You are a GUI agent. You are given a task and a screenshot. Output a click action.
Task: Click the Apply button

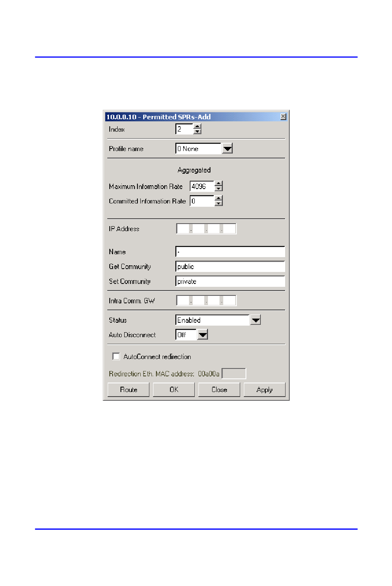(x=264, y=390)
